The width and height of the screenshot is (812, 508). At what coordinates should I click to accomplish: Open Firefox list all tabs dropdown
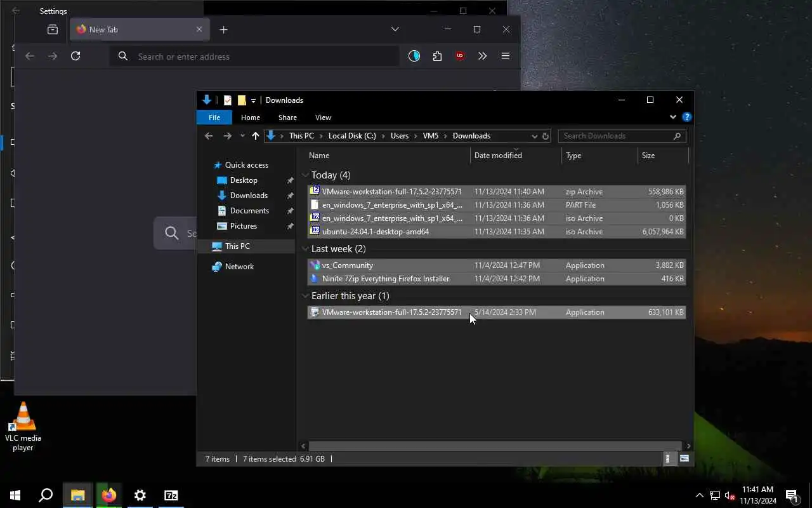click(x=395, y=29)
